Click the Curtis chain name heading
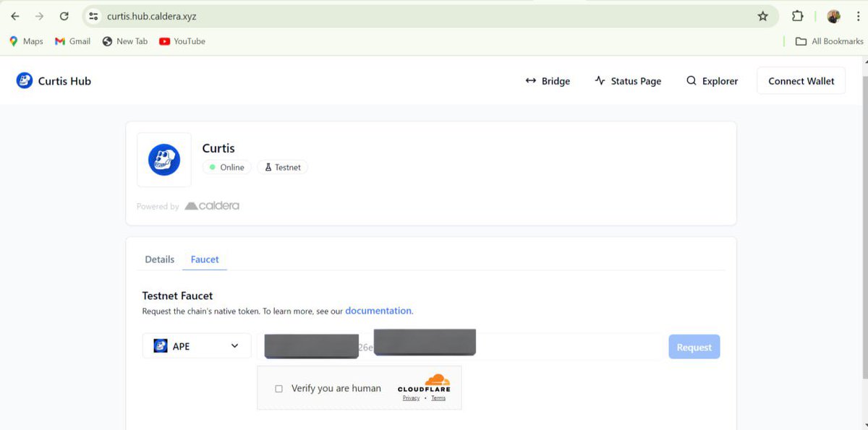Image resolution: width=868 pixels, height=430 pixels. pos(218,148)
